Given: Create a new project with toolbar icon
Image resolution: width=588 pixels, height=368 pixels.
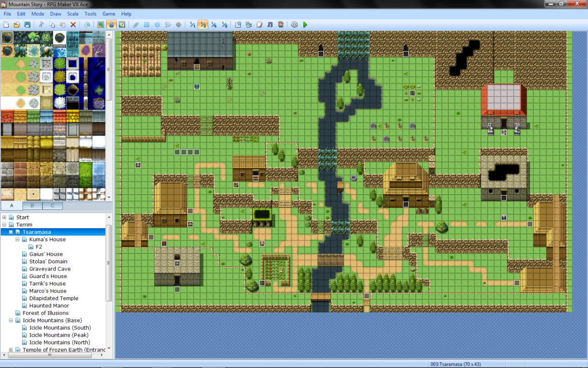Looking at the screenshot, I should (x=6, y=24).
